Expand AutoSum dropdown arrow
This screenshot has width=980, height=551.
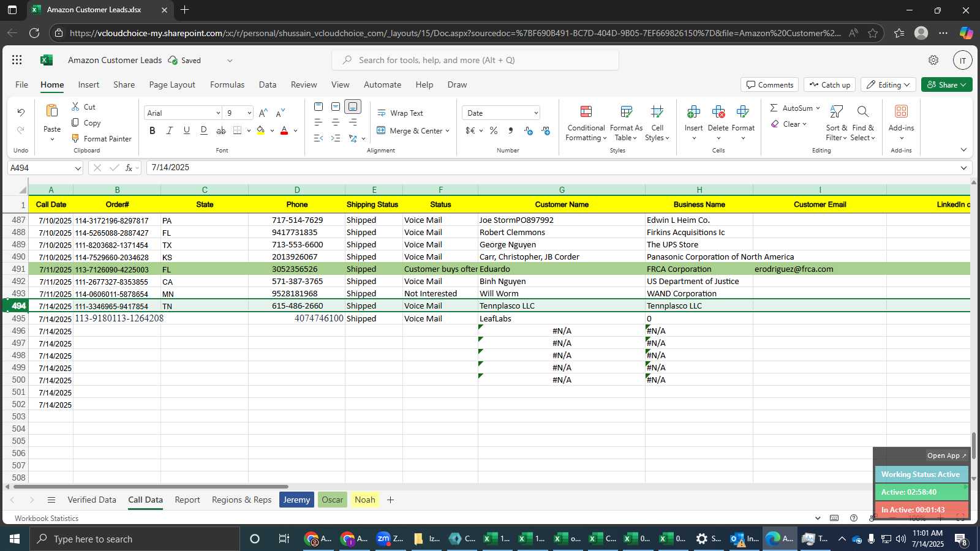pos(818,108)
